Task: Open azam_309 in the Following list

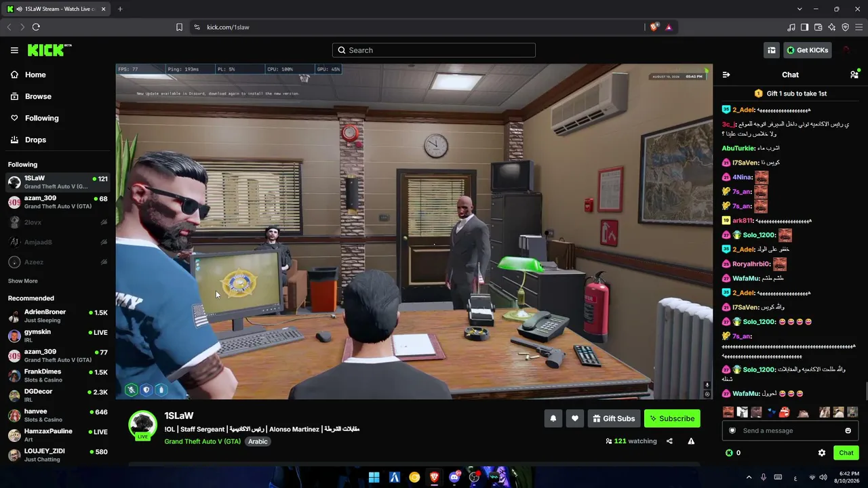Action: 58,202
